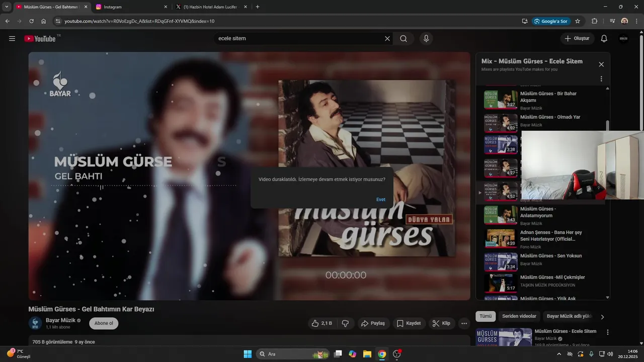
Task: Ask Google with Google'a Sor button
Action: (x=551, y=21)
